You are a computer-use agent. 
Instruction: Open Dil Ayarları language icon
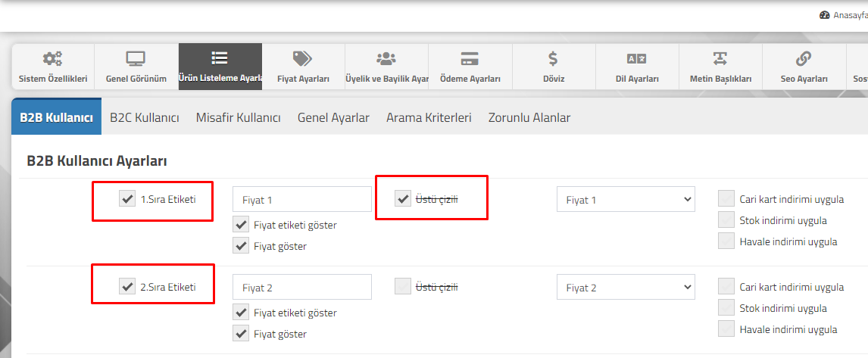(636, 58)
